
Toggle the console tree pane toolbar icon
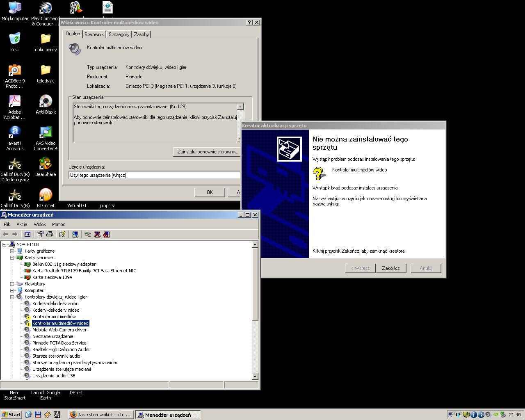pyautogui.click(x=27, y=234)
